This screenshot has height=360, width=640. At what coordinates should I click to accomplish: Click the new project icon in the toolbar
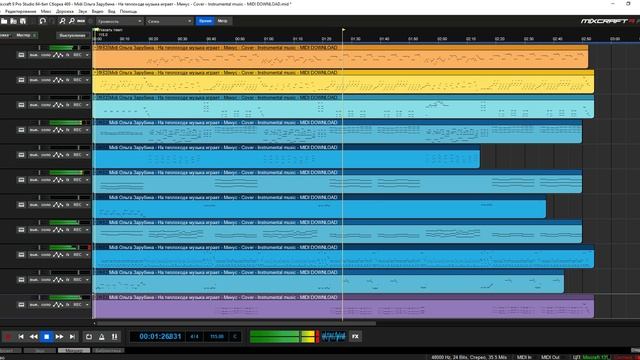tap(4, 21)
